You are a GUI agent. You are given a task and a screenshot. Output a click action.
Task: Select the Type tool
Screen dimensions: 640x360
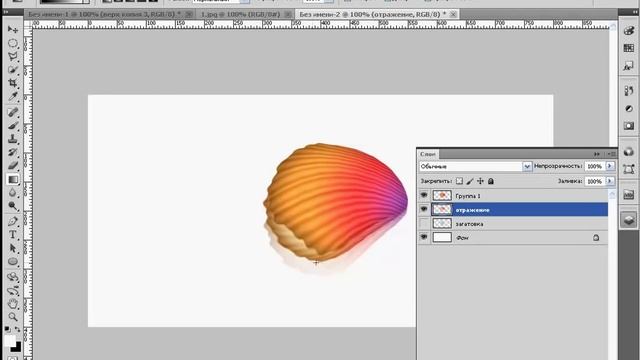coord(13,235)
